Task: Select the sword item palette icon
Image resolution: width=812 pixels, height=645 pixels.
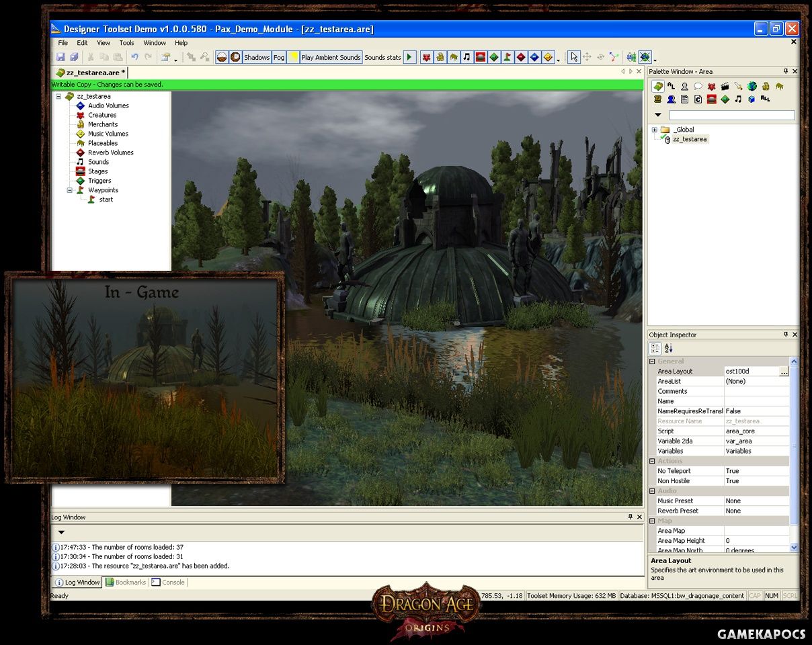Action: [738, 86]
